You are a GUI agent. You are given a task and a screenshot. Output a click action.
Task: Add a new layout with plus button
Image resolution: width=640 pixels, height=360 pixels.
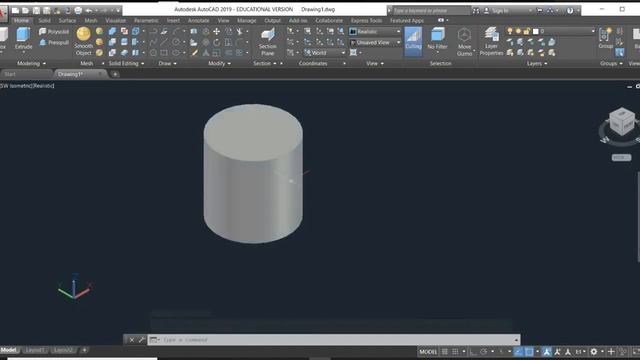(x=84, y=350)
